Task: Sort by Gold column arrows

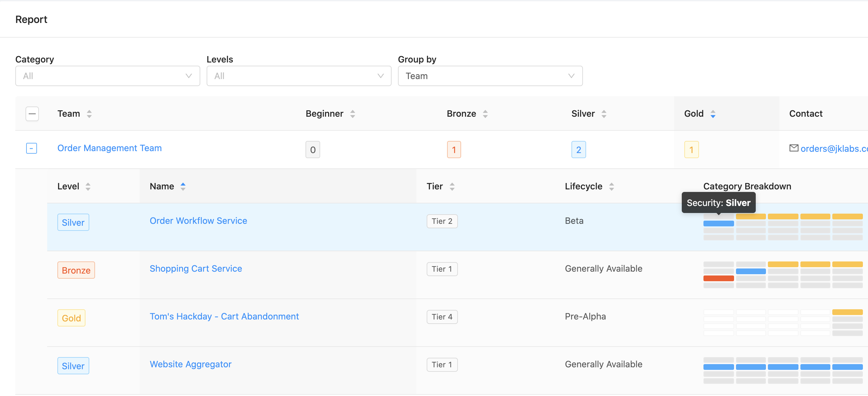Action: 713,114
